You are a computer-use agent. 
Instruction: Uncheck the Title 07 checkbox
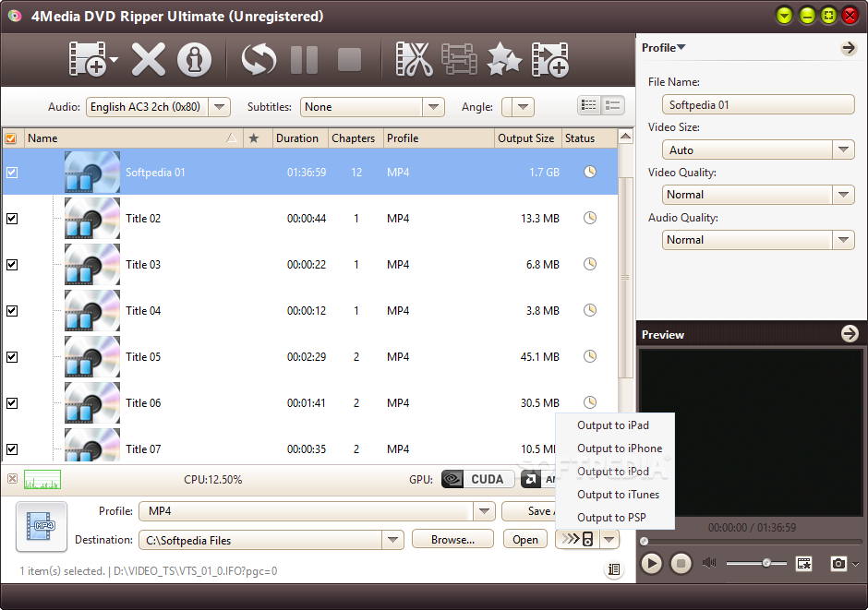pos(12,449)
